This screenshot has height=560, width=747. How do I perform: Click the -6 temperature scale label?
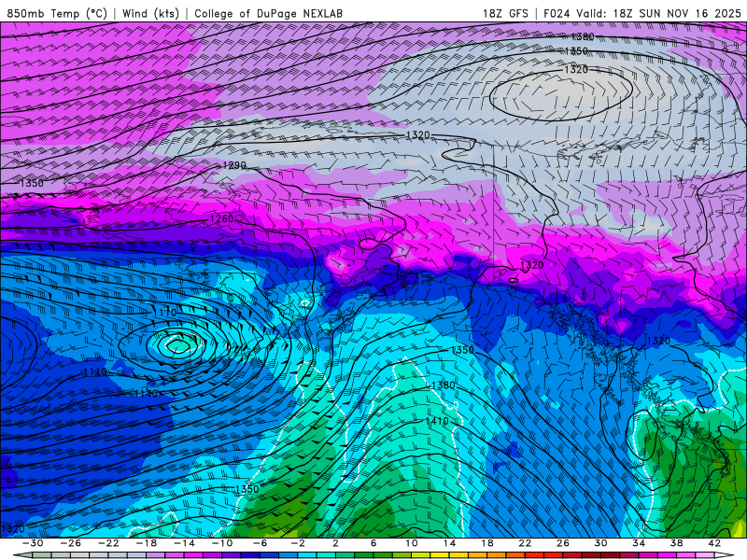click(x=260, y=543)
